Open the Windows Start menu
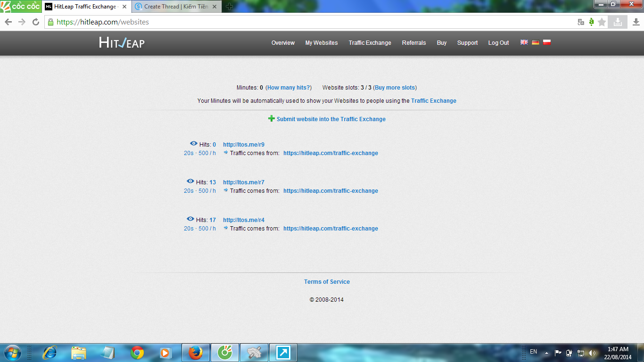 click(x=12, y=353)
